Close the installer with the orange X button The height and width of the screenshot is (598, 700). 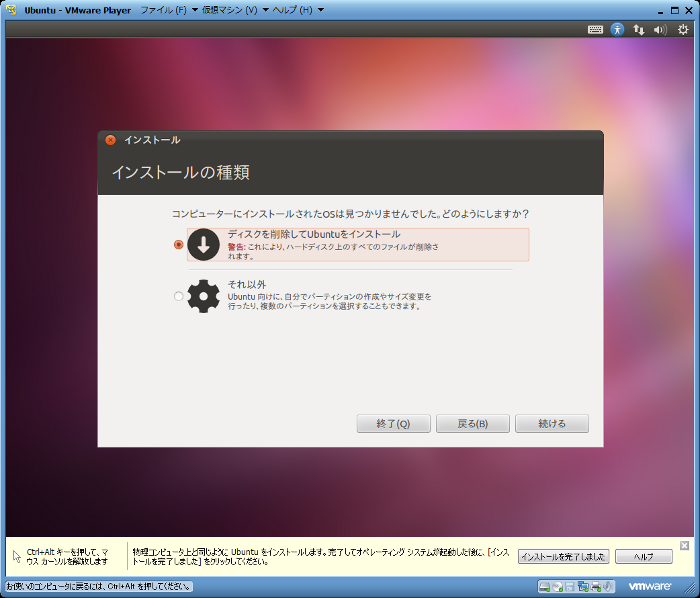(110, 140)
